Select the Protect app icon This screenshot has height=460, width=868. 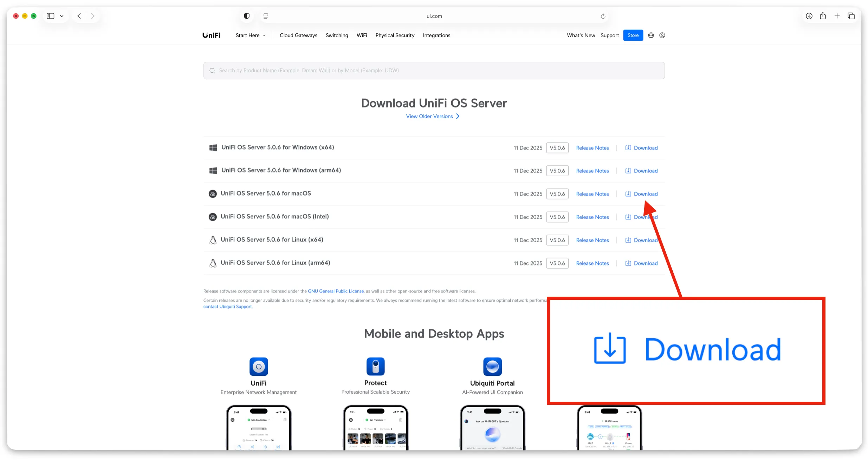point(375,367)
